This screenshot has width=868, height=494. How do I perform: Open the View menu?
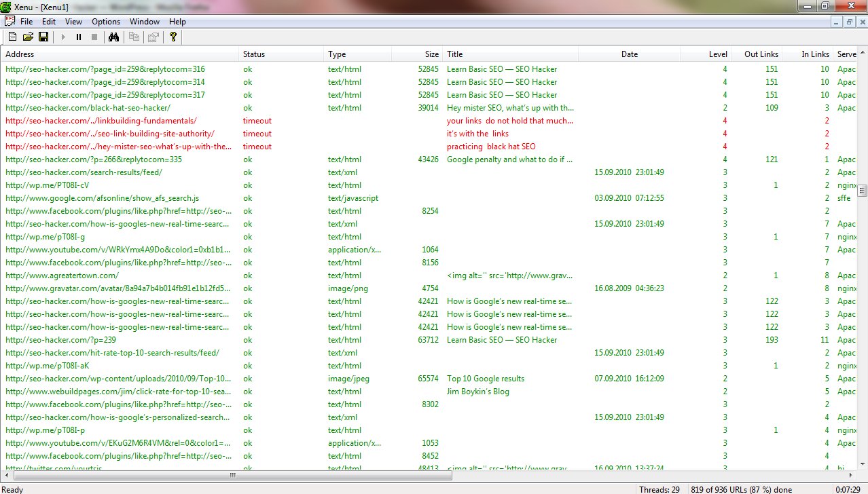click(73, 22)
